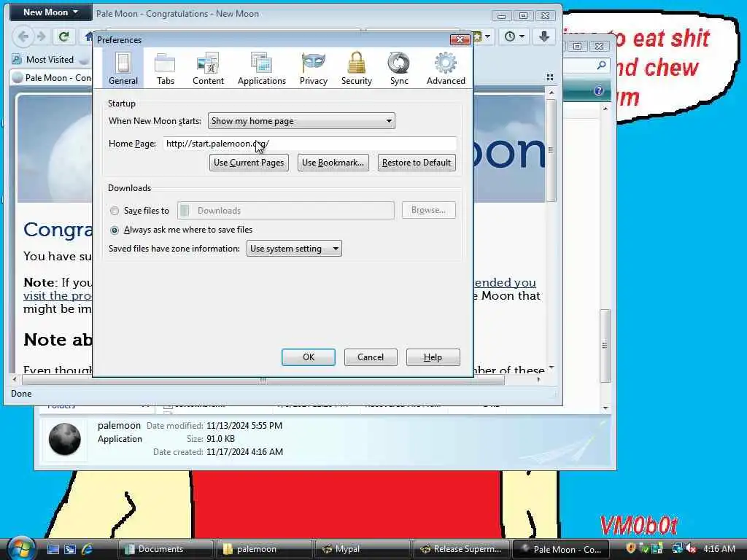747x560 pixels.
Task: Click Use Bookmark... button
Action: (333, 163)
